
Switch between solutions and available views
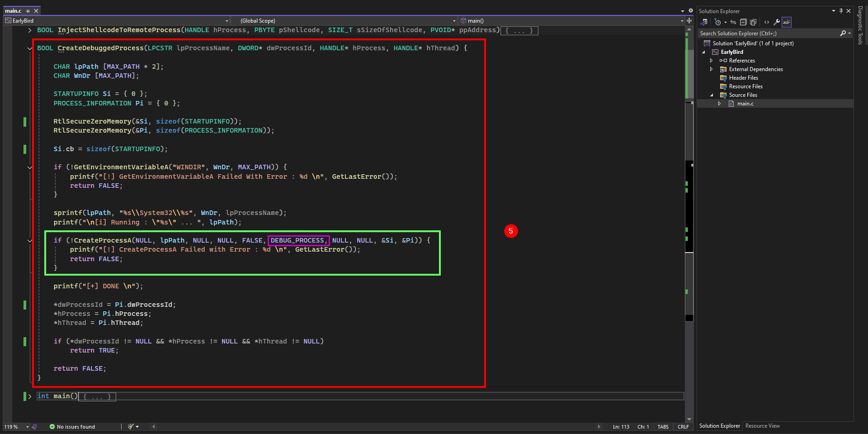click(x=704, y=22)
